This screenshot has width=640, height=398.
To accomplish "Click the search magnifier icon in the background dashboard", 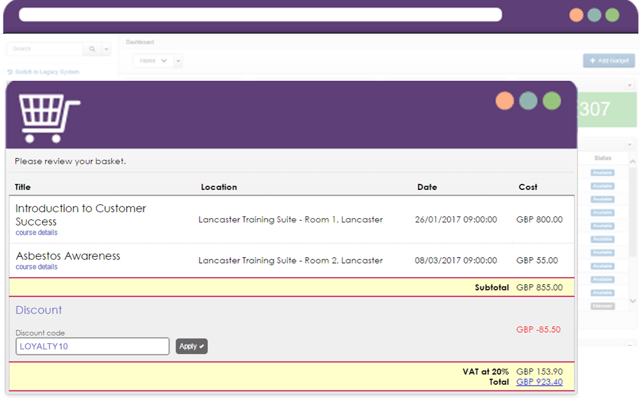I will pyautogui.click(x=92, y=49).
